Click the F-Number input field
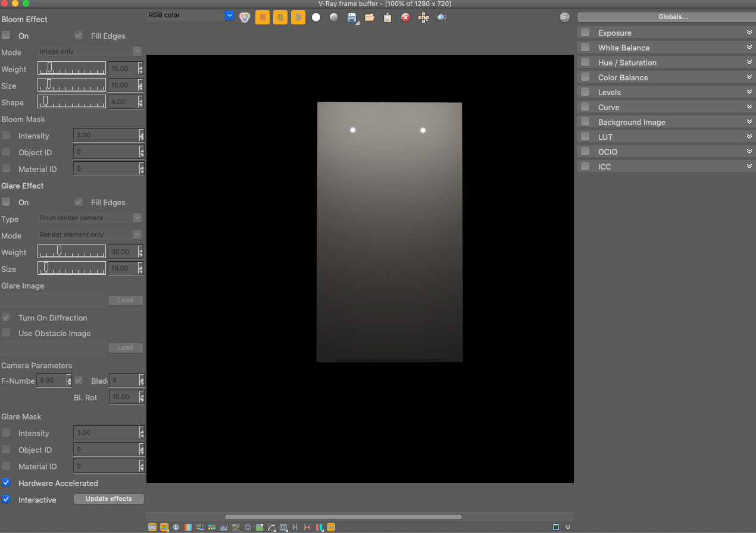This screenshot has height=533, width=756. 51,380
